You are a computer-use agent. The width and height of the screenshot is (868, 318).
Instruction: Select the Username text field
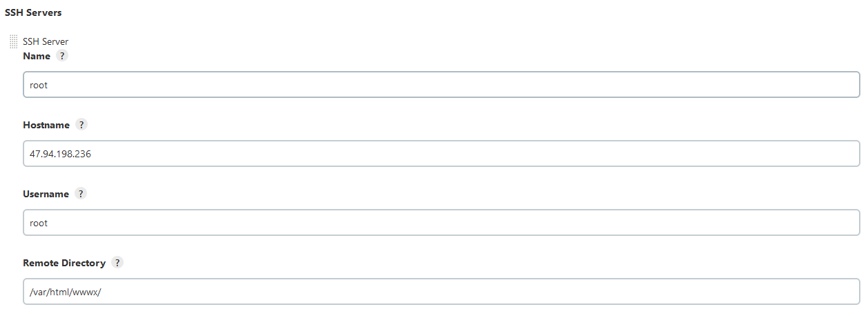click(441, 223)
